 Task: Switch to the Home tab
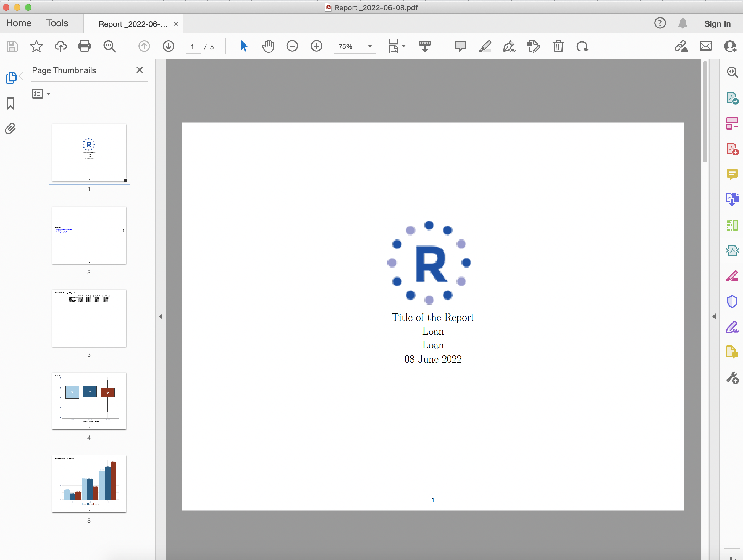[19, 23]
